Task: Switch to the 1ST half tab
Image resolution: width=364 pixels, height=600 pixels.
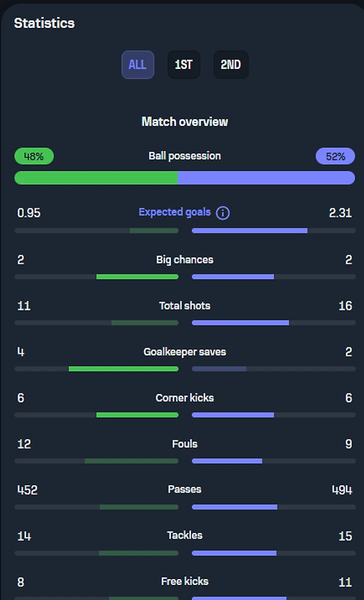Action: click(x=183, y=65)
